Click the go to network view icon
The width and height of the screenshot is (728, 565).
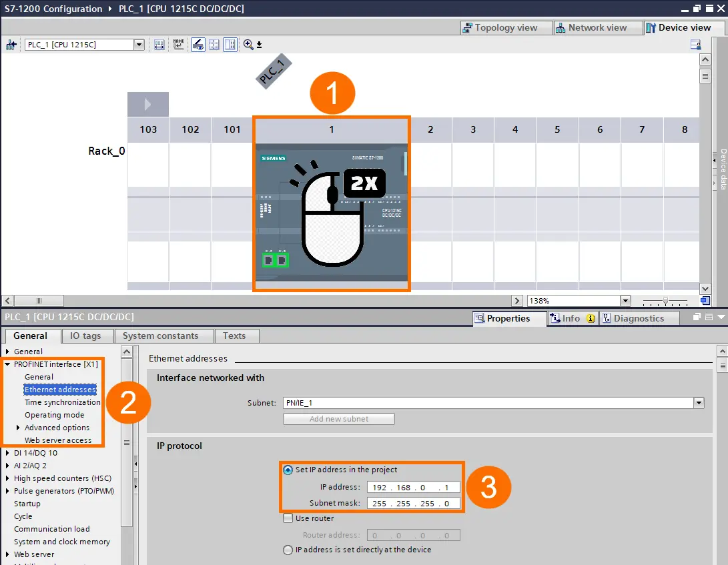[x=11, y=45]
